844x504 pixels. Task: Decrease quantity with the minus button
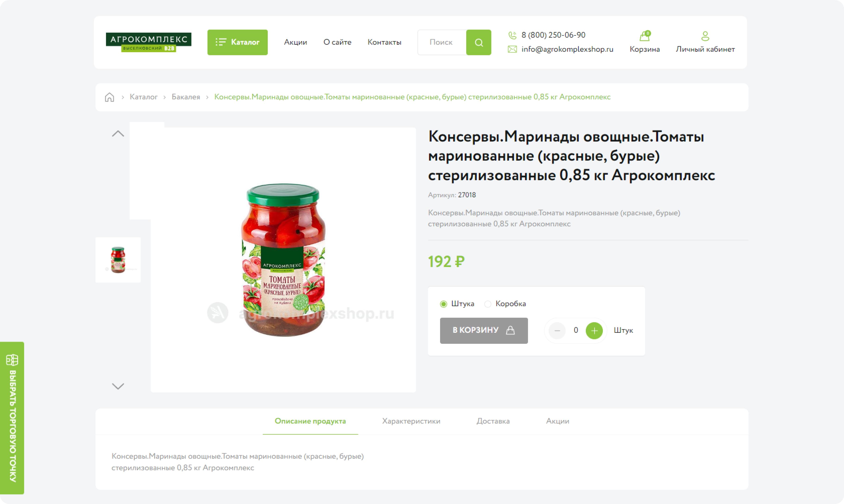click(557, 330)
